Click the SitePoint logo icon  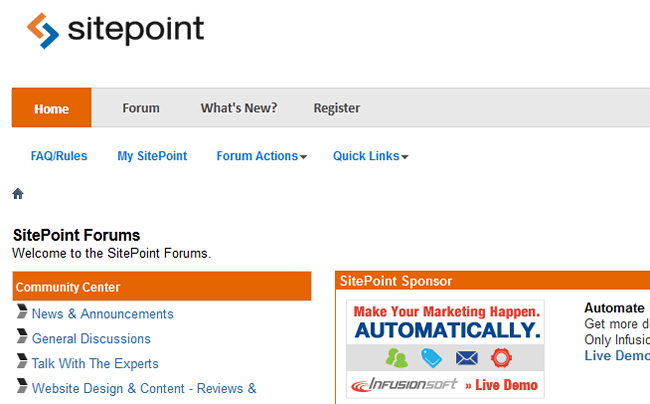coord(44,30)
